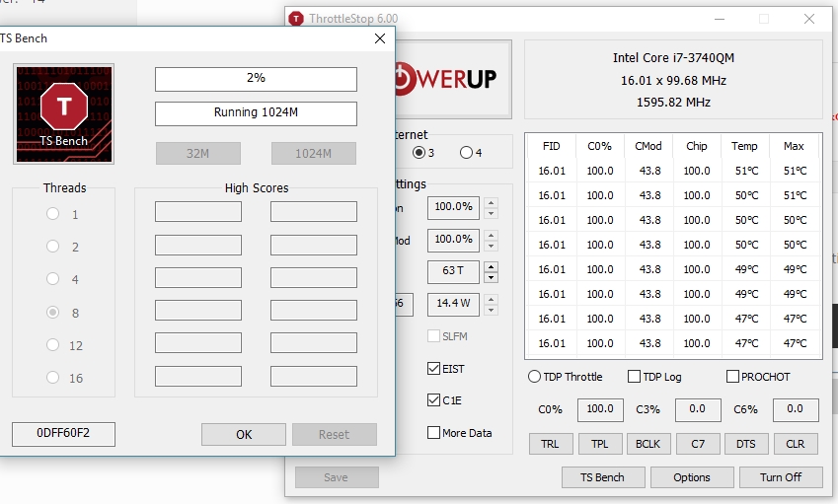Click the C3% 0.0 readout box
This screenshot has width=838, height=504.
tap(698, 409)
